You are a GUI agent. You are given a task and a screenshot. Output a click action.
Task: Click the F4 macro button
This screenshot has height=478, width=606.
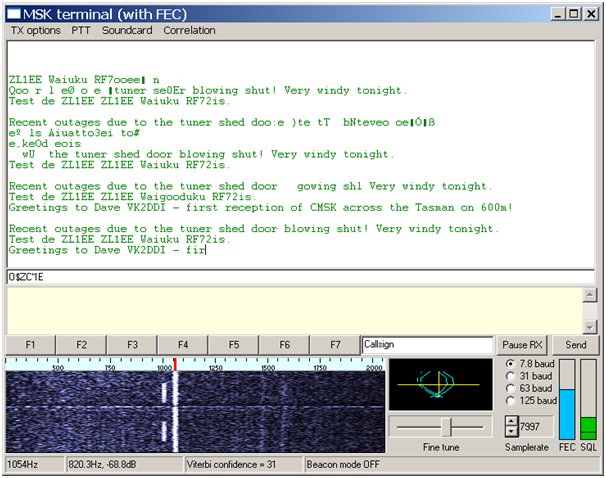tap(183, 345)
